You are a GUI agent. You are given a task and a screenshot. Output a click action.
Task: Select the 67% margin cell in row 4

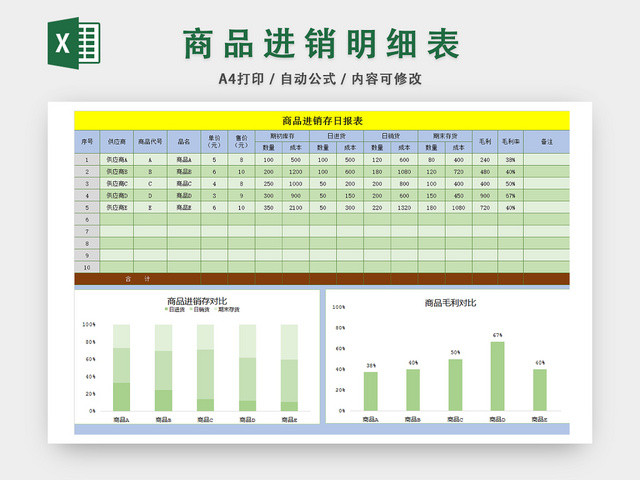511,196
